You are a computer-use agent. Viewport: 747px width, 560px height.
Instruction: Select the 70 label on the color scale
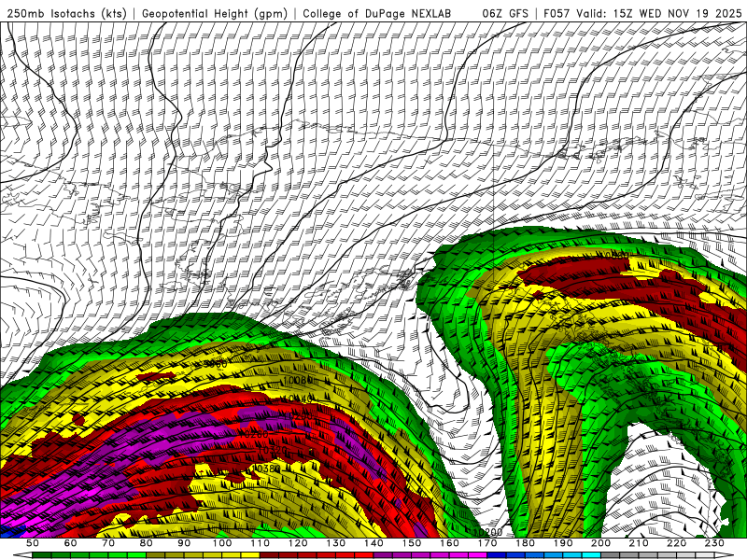(108, 543)
